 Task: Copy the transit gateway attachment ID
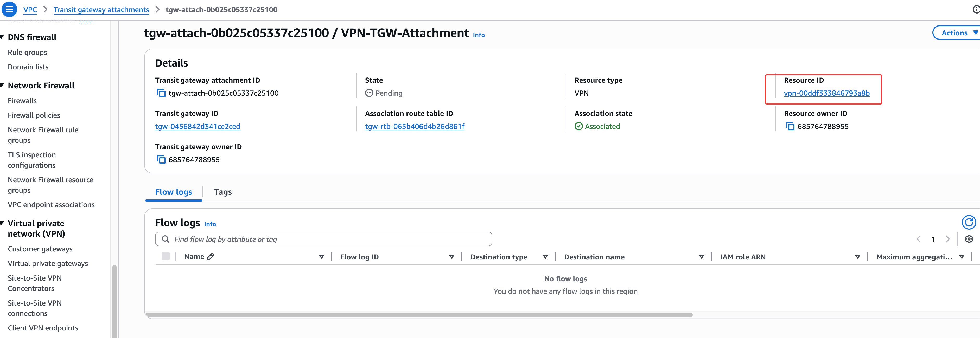click(161, 93)
